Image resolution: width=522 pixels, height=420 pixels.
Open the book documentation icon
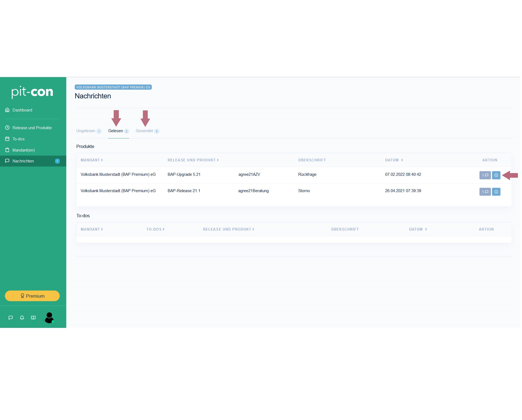[x=33, y=318]
